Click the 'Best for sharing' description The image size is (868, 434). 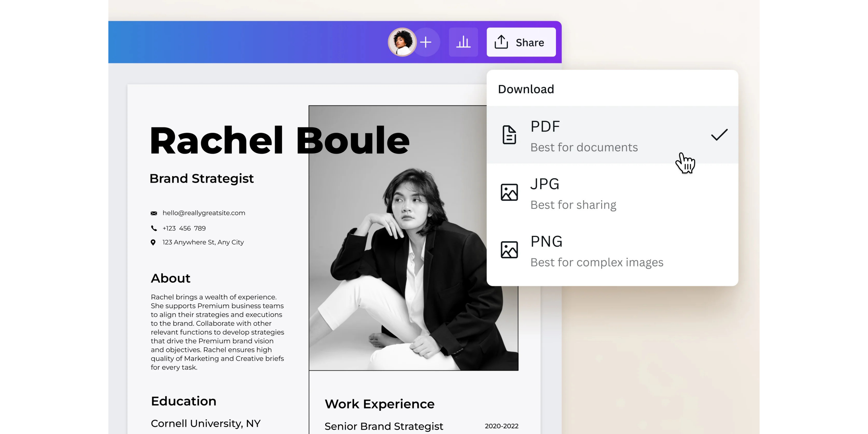pyautogui.click(x=573, y=205)
